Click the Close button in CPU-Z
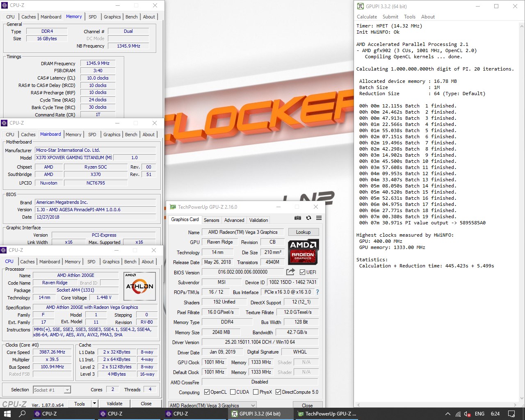Image resolution: width=525 pixels, height=420 pixels. pos(146,404)
